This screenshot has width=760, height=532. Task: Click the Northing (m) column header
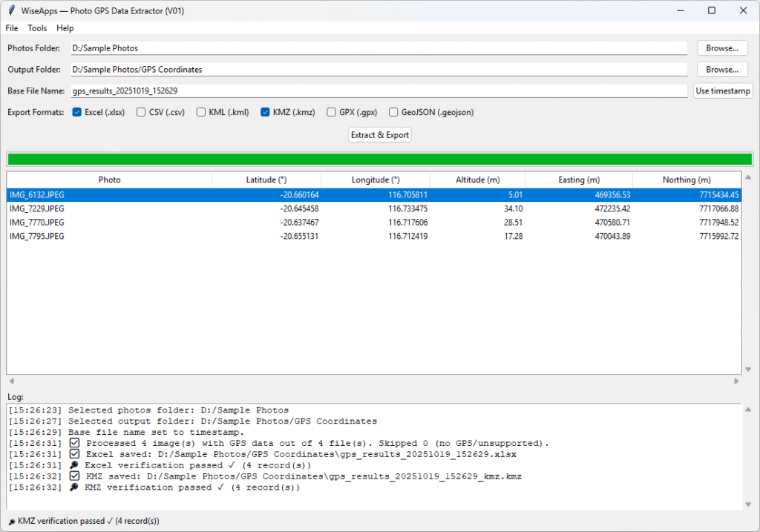[x=686, y=180]
